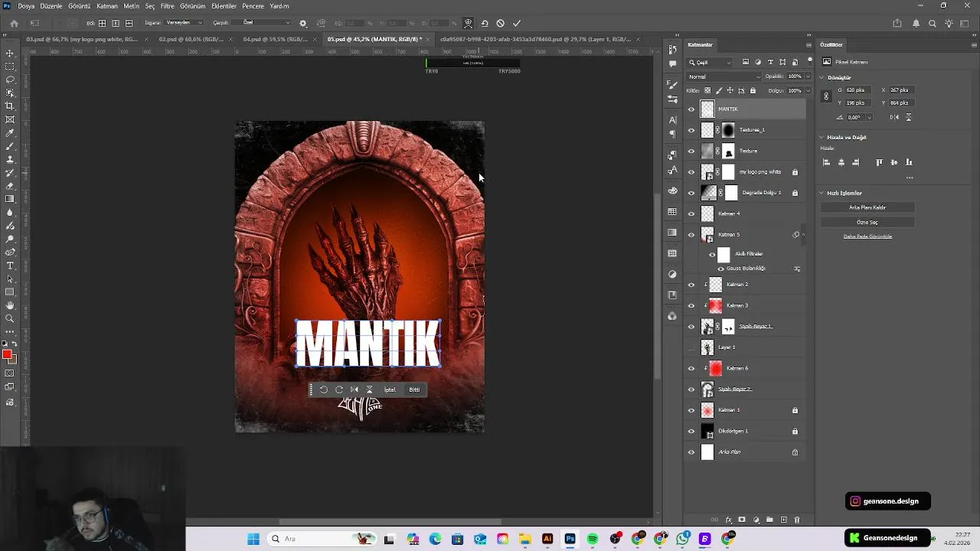Collapse the Hizala ve Dağıt section
The height and width of the screenshot is (551, 980).
click(822, 137)
